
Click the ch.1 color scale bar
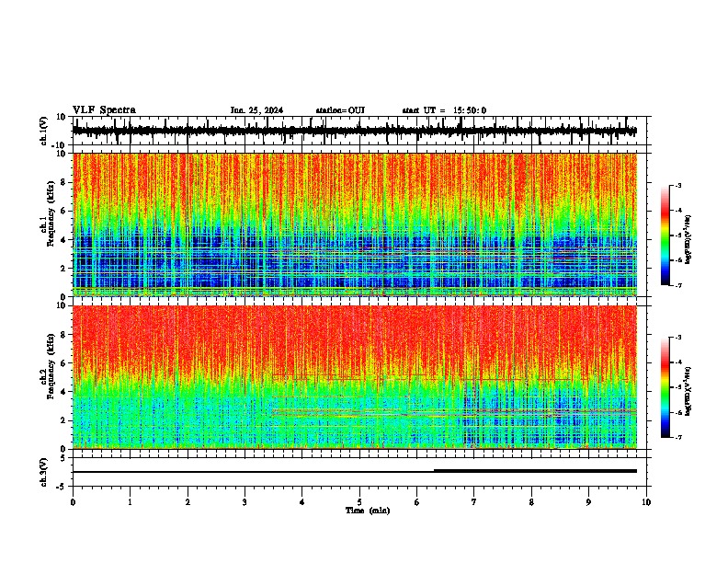tap(665, 236)
